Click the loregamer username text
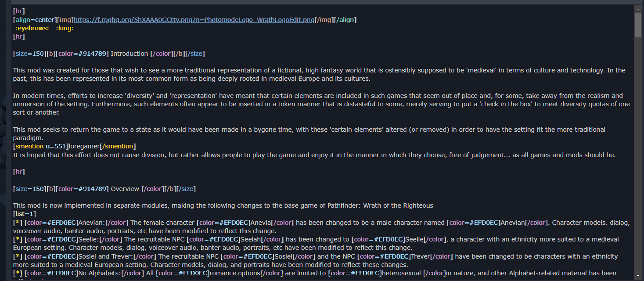Screen dimensions: 644x281 84,146
